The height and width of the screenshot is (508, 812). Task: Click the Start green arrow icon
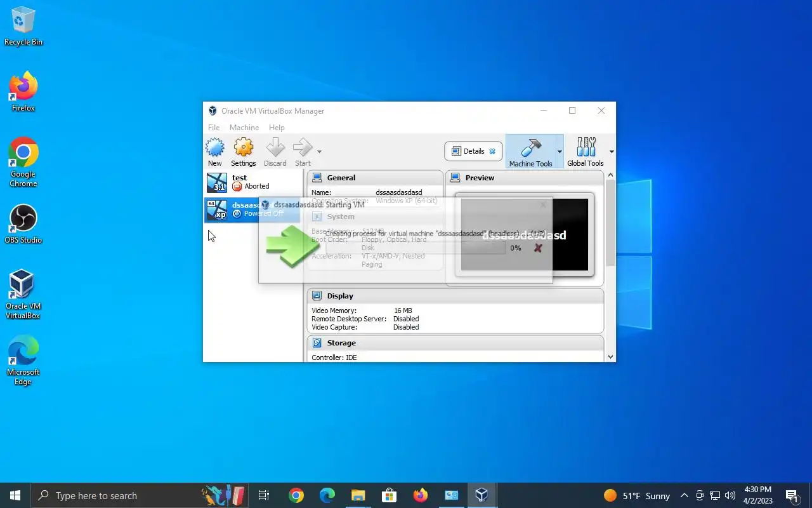303,152
